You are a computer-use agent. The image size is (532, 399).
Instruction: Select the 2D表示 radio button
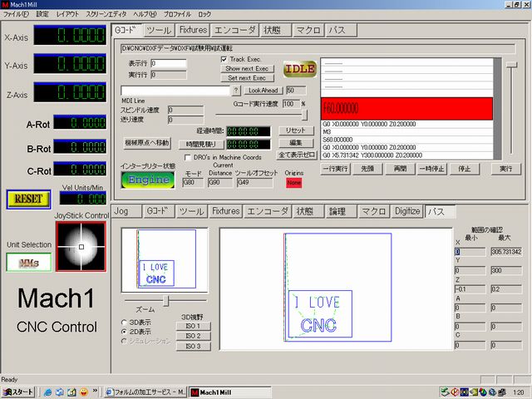tap(124, 332)
